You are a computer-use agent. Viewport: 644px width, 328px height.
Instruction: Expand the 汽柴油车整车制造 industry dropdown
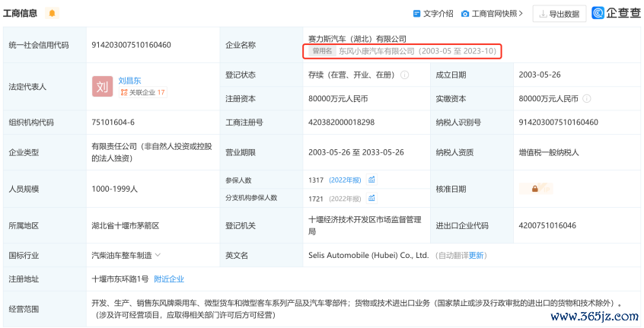coord(158,255)
